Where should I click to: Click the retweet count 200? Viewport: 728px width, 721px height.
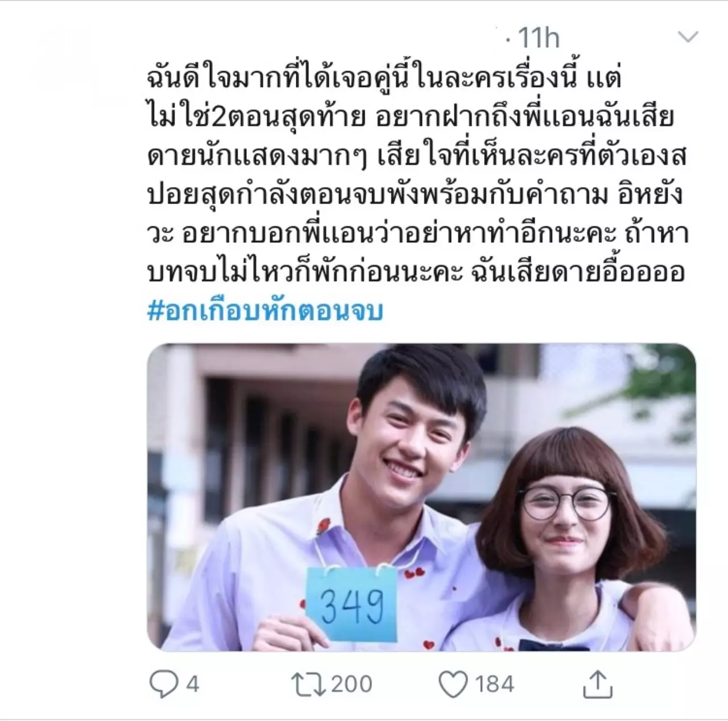tap(351, 684)
